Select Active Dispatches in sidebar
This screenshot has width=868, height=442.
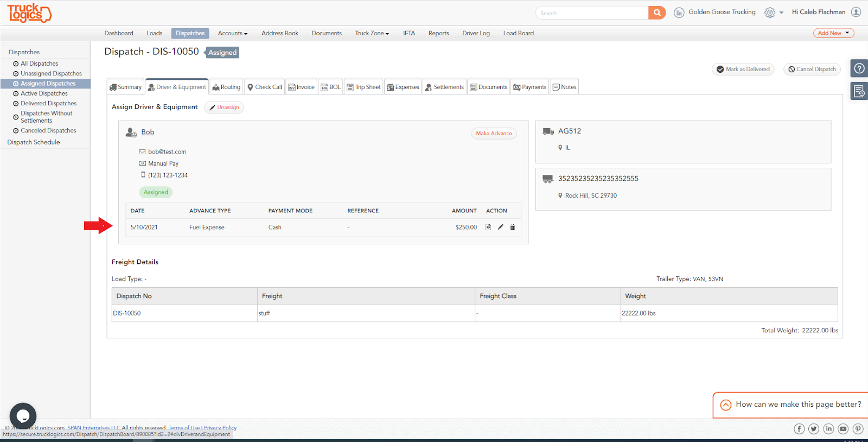[44, 93]
